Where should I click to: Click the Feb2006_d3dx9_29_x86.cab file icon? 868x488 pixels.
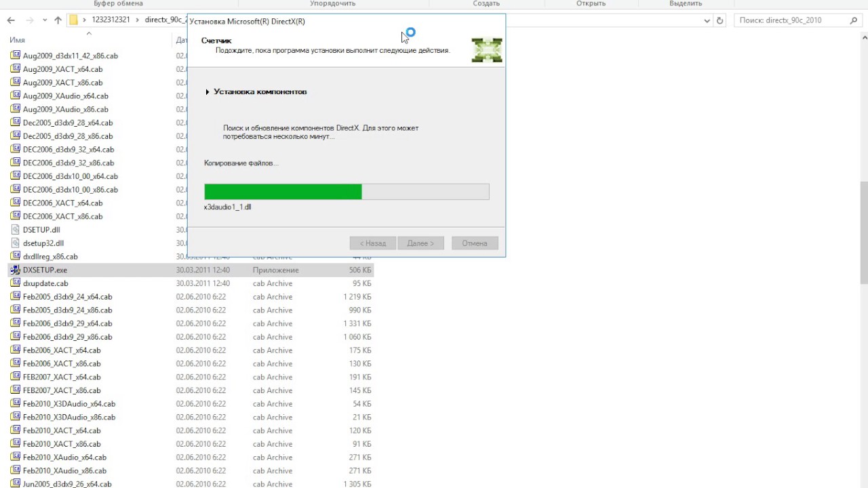pyautogui.click(x=16, y=337)
